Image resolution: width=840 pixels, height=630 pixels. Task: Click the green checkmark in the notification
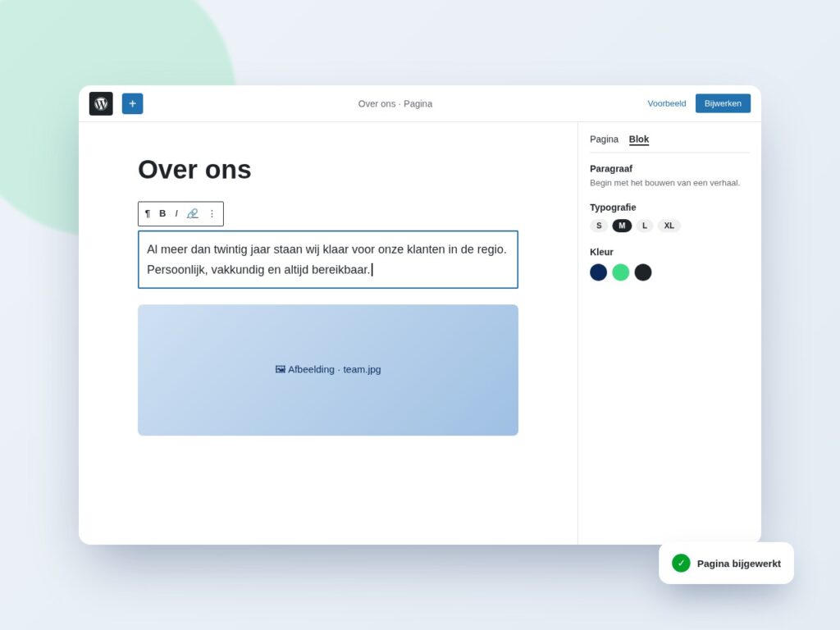pos(681,563)
